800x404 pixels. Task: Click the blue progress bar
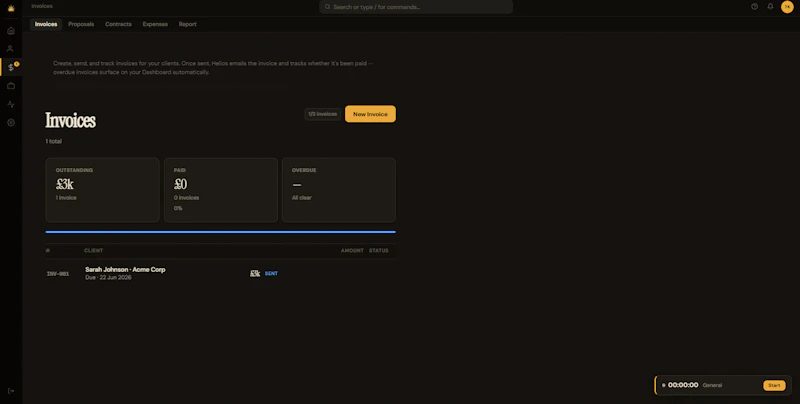click(x=220, y=232)
